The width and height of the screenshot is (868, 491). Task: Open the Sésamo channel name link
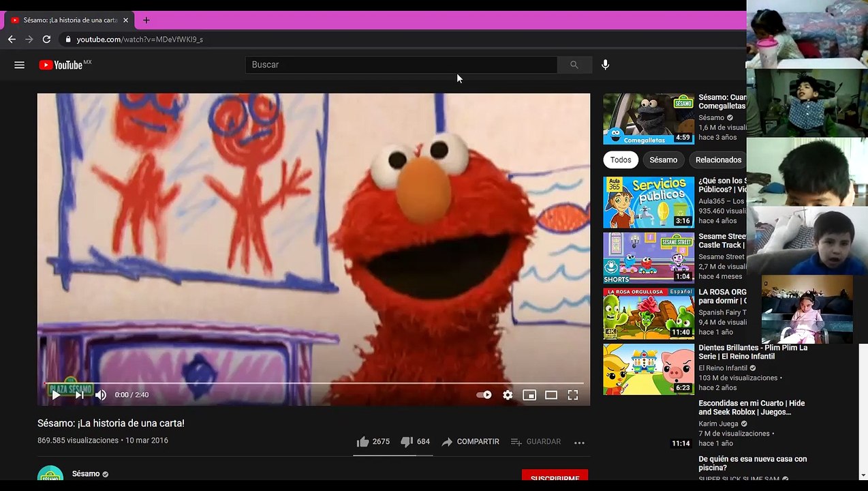[86, 474]
